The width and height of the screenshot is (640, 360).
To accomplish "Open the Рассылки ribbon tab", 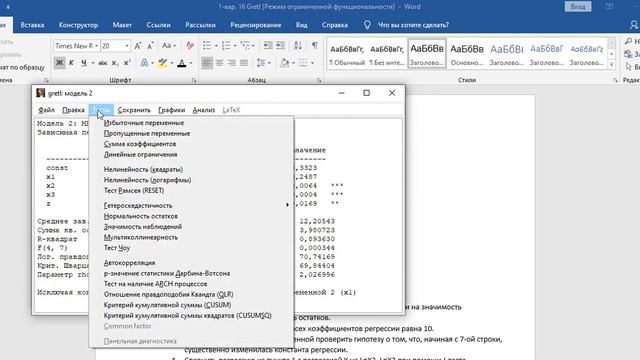I will coord(200,25).
